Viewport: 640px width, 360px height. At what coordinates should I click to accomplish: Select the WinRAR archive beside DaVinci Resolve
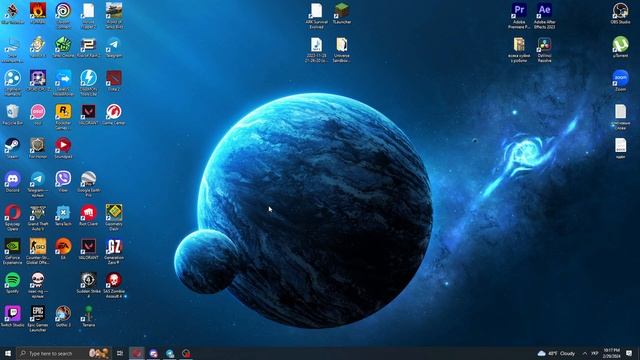519,49
